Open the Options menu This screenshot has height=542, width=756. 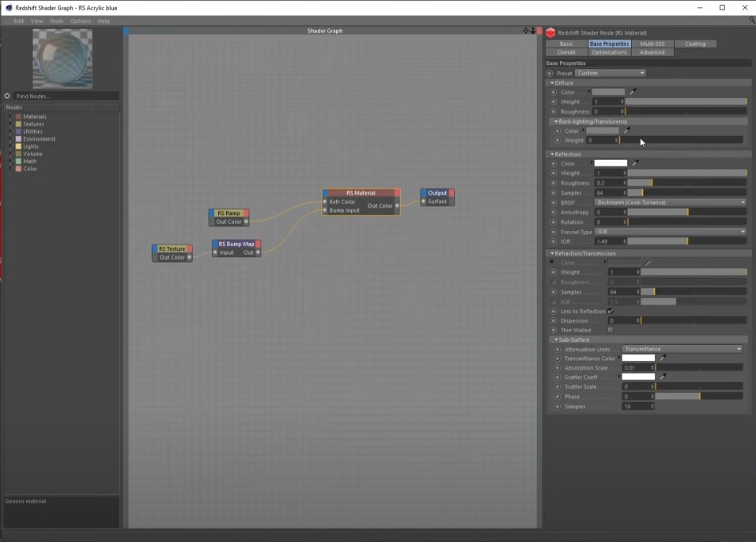(x=81, y=21)
